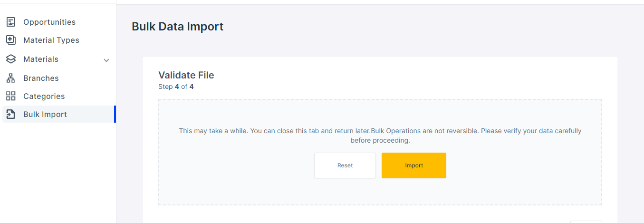Click the Material Types plus-stack icon

(10, 40)
